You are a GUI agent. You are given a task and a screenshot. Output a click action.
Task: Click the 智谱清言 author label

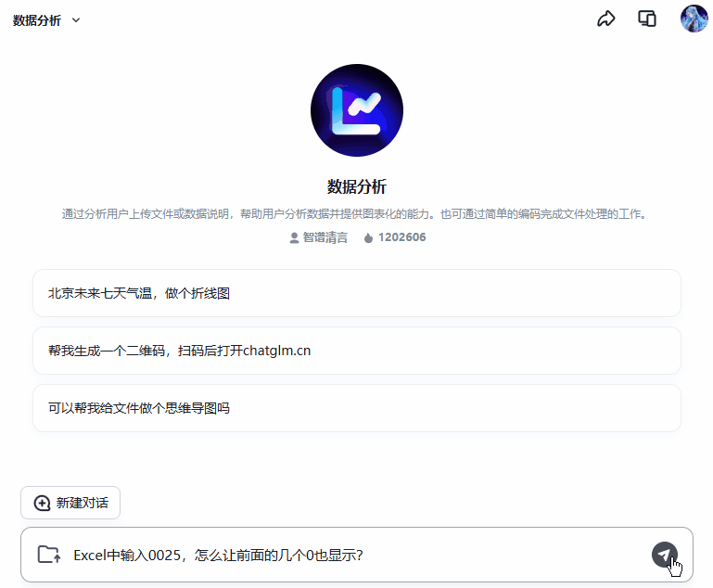(325, 237)
